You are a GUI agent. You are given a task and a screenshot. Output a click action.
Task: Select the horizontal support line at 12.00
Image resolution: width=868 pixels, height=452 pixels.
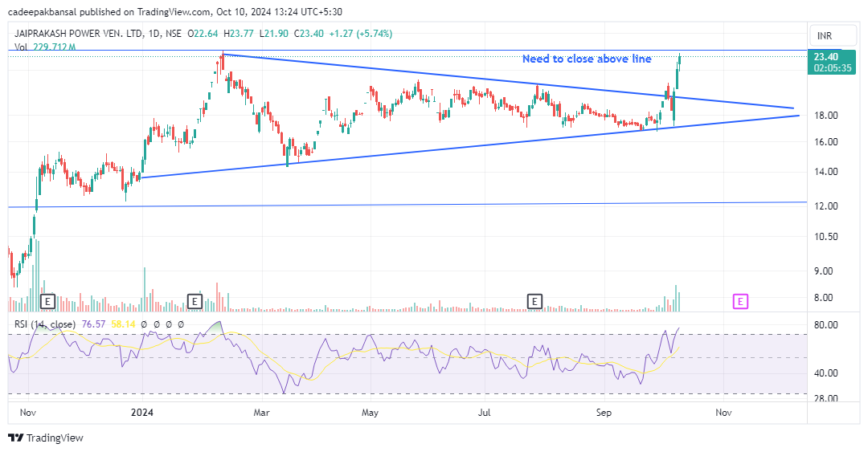[x=407, y=205]
